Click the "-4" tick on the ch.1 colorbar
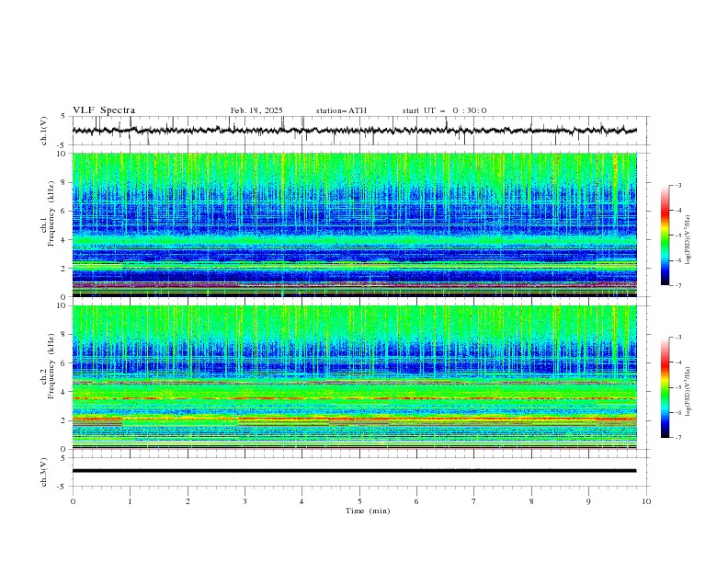 coord(677,211)
